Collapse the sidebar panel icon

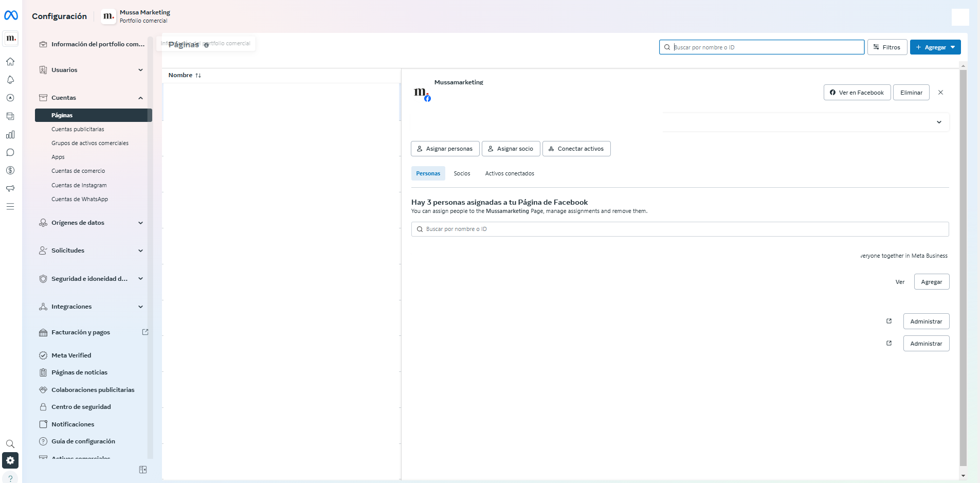pyautogui.click(x=143, y=470)
